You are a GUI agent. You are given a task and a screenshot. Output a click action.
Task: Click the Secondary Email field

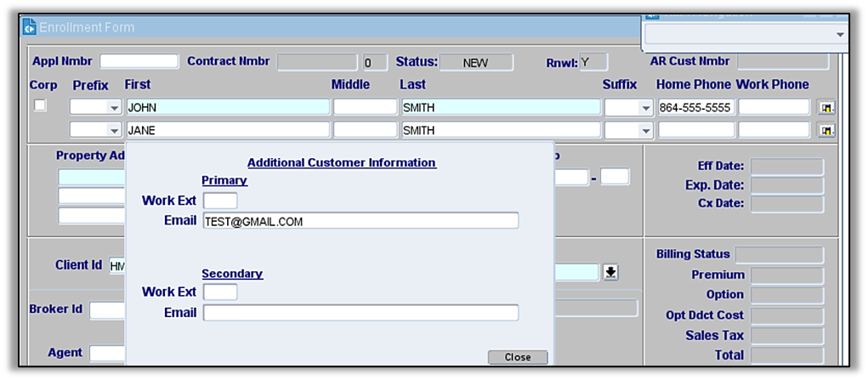click(360, 313)
